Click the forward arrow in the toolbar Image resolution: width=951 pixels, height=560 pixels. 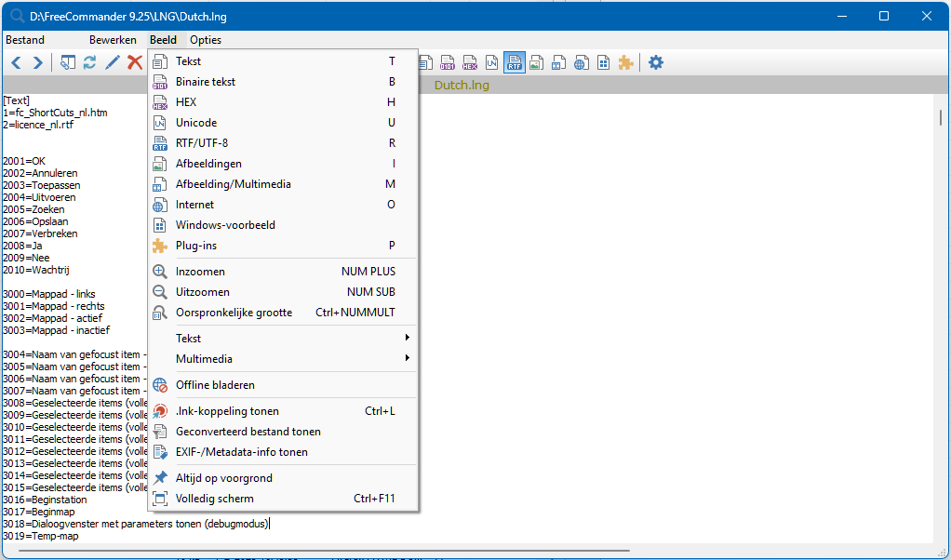(37, 62)
